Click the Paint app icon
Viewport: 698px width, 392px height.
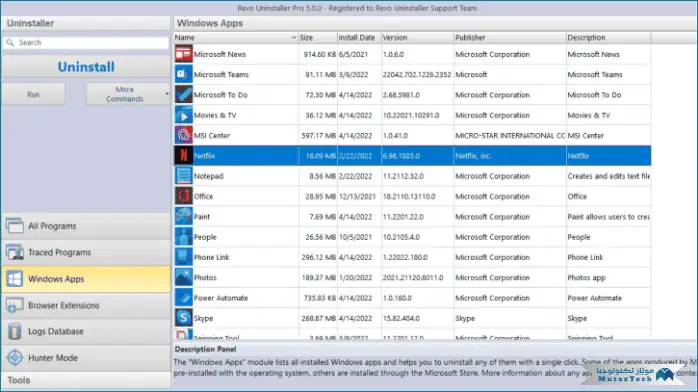183,217
